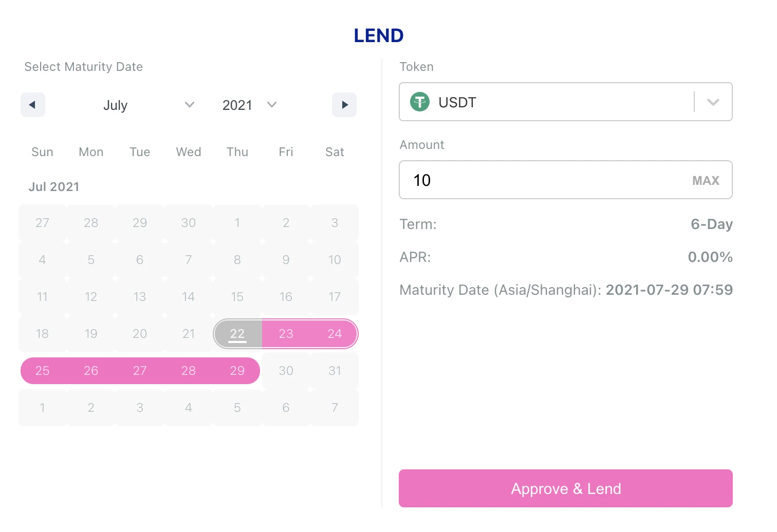This screenshot has width=777, height=532.
Task: Choose July 25 in the calendar
Action: point(42,371)
